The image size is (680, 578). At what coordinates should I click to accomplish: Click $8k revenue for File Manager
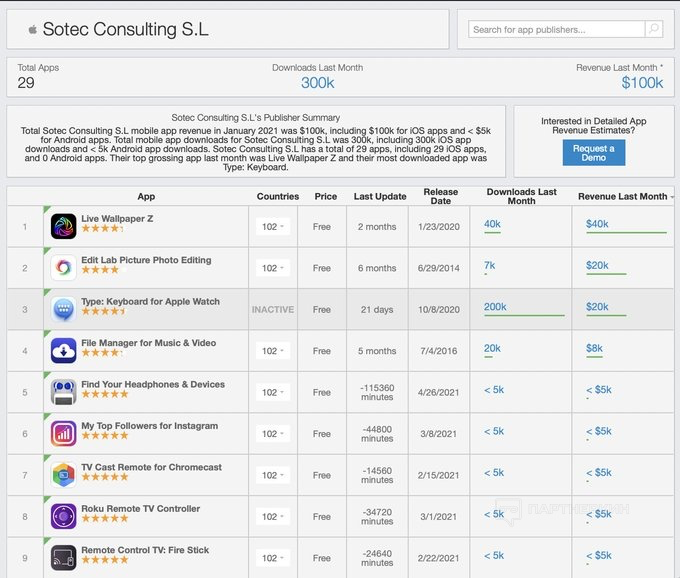click(x=594, y=348)
